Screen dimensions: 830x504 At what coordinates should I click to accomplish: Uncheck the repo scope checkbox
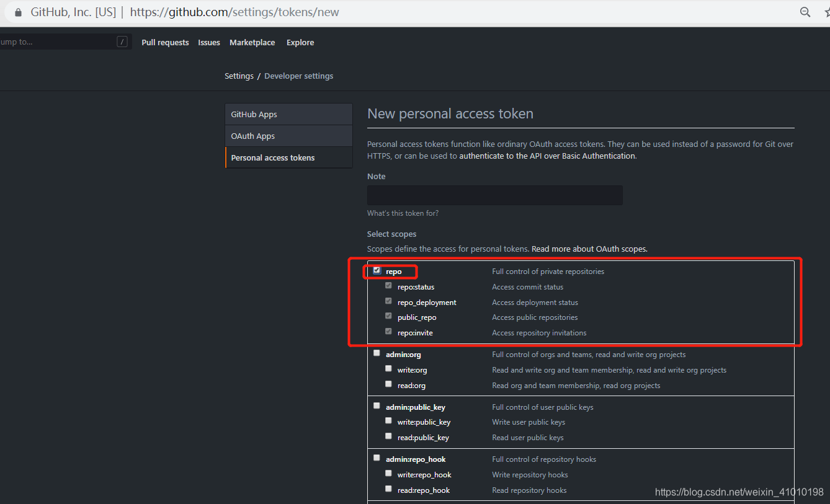point(377,270)
